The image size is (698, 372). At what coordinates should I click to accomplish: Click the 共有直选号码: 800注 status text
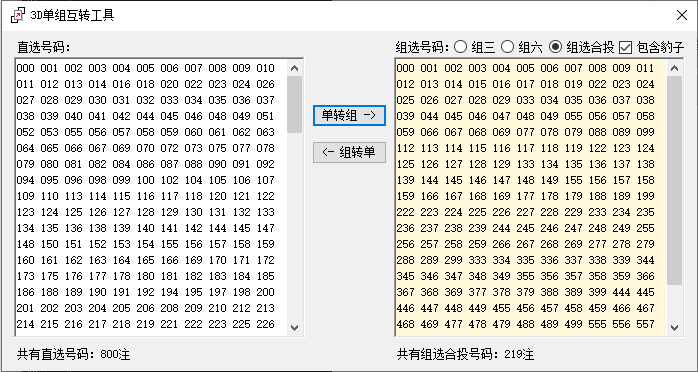click(x=73, y=355)
